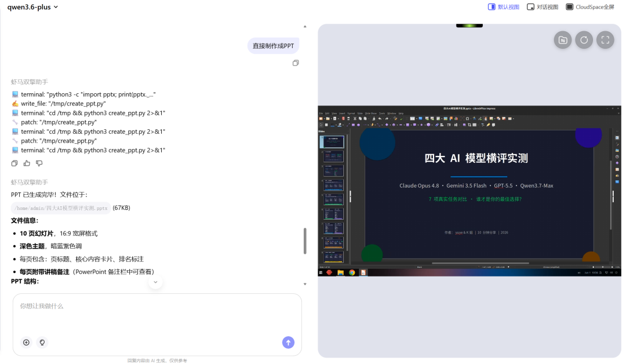This screenshot has width=626, height=364.
Task: Select slide 3 thumbnail
Action: (x=333, y=170)
